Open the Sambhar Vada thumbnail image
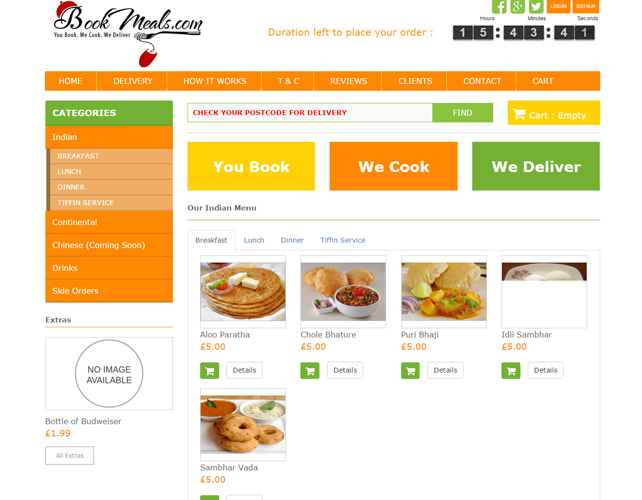 [x=243, y=425]
